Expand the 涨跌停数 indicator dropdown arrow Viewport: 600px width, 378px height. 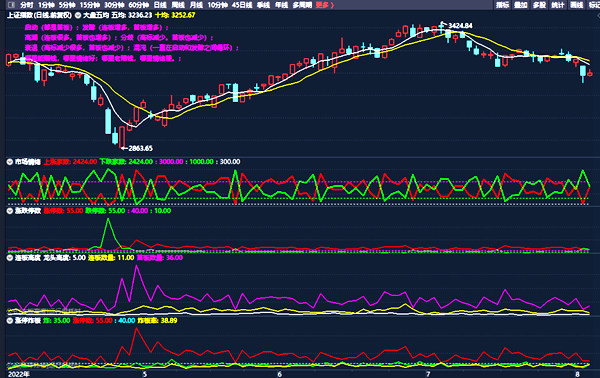pos(10,211)
